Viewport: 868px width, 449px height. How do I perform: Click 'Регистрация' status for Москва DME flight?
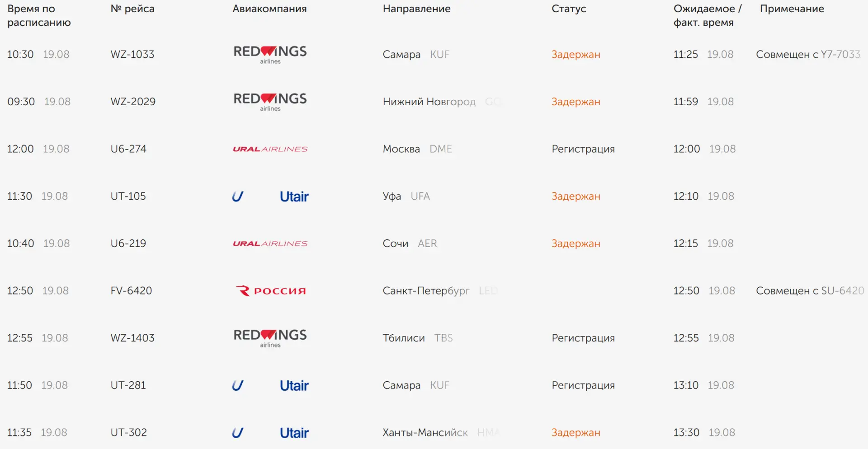pyautogui.click(x=583, y=149)
